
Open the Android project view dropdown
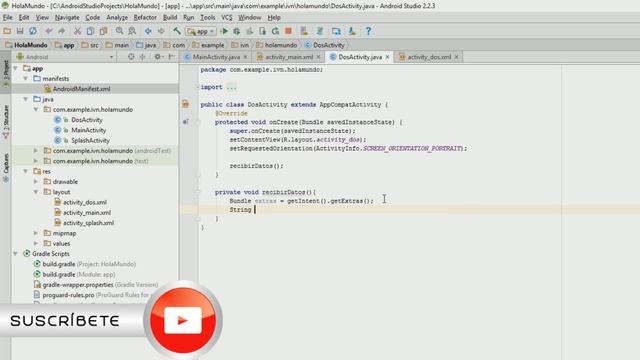coord(65,57)
